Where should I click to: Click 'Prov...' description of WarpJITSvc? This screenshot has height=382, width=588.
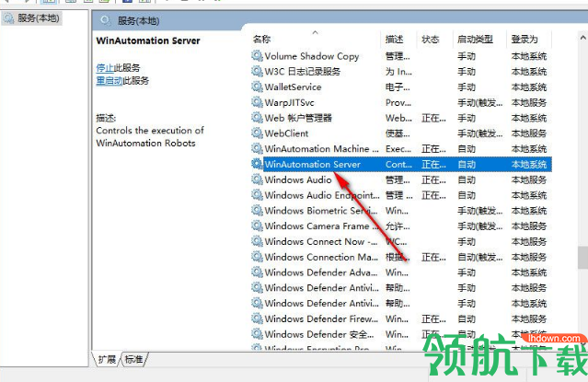[398, 102]
